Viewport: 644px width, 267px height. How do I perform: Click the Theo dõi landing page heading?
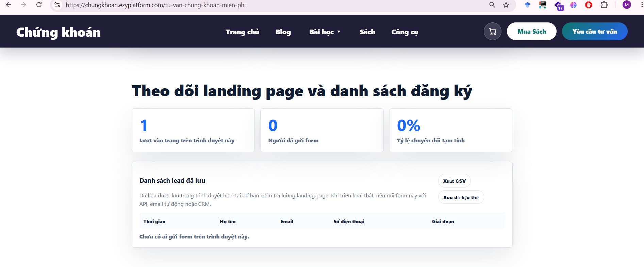click(x=302, y=91)
